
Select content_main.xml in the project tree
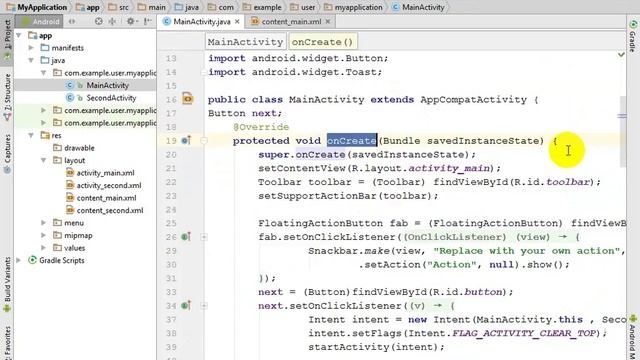coord(106,198)
